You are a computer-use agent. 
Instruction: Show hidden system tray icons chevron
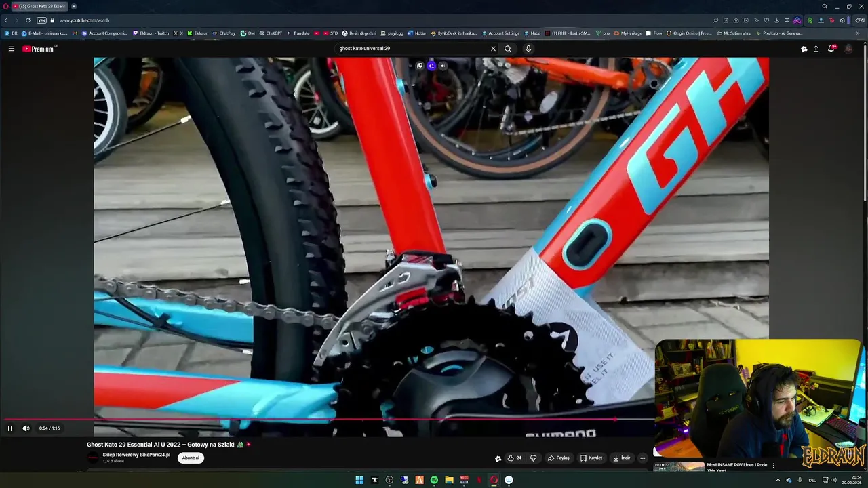click(x=778, y=480)
